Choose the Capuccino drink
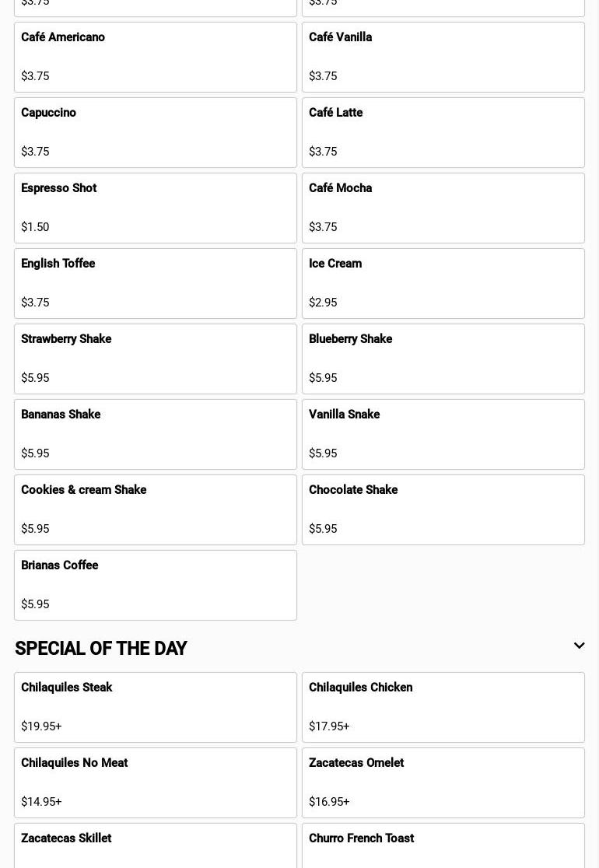Screen dimensions: 599x868 point(156,132)
